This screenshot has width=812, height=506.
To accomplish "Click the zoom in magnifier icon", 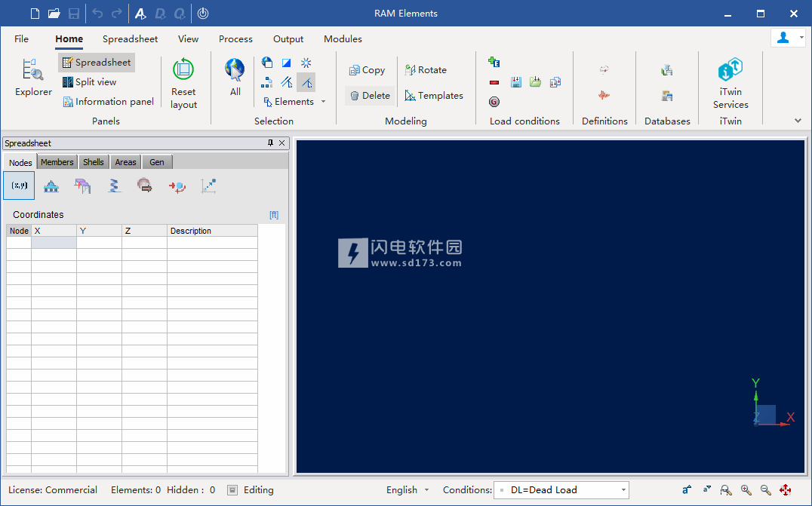I will 746,490.
